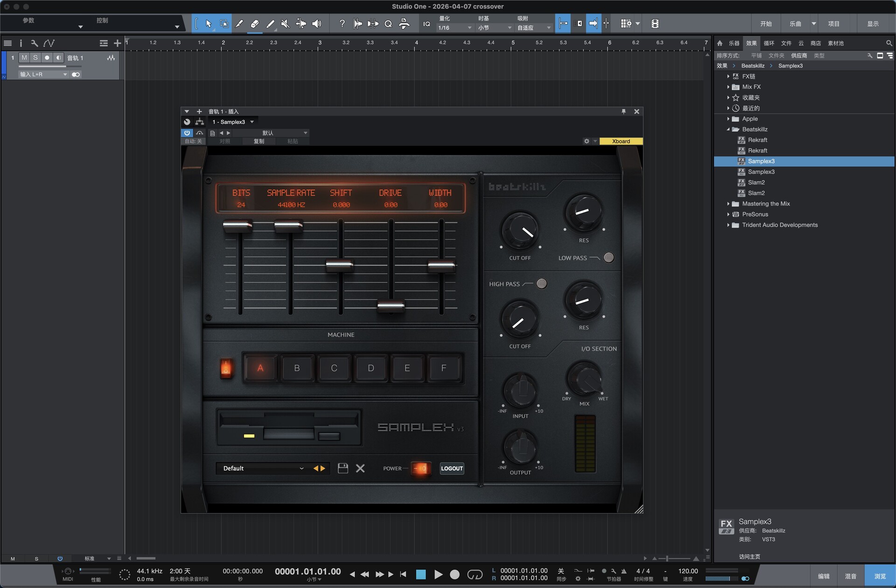Select the Eraser tool
The width and height of the screenshot is (896, 588).
pos(254,24)
